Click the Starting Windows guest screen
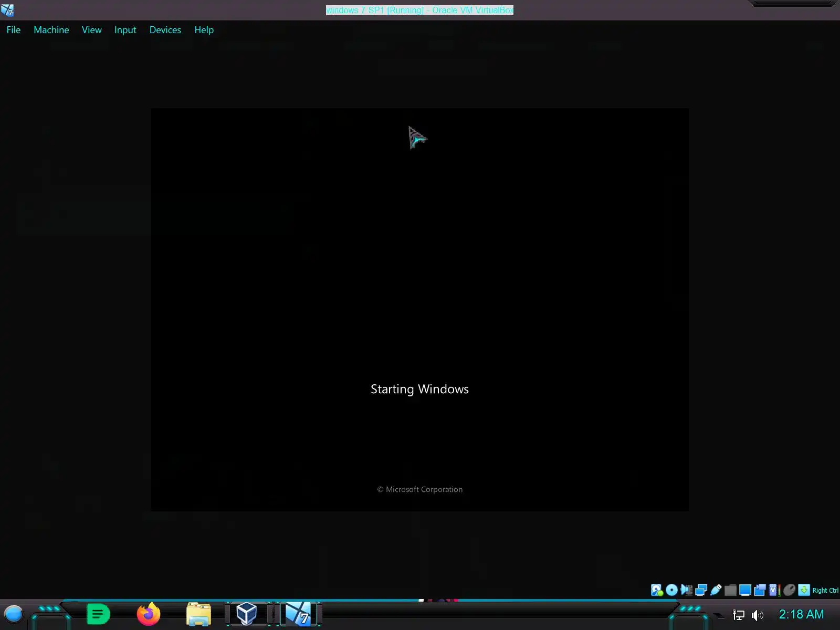The image size is (840, 630). 420,310
